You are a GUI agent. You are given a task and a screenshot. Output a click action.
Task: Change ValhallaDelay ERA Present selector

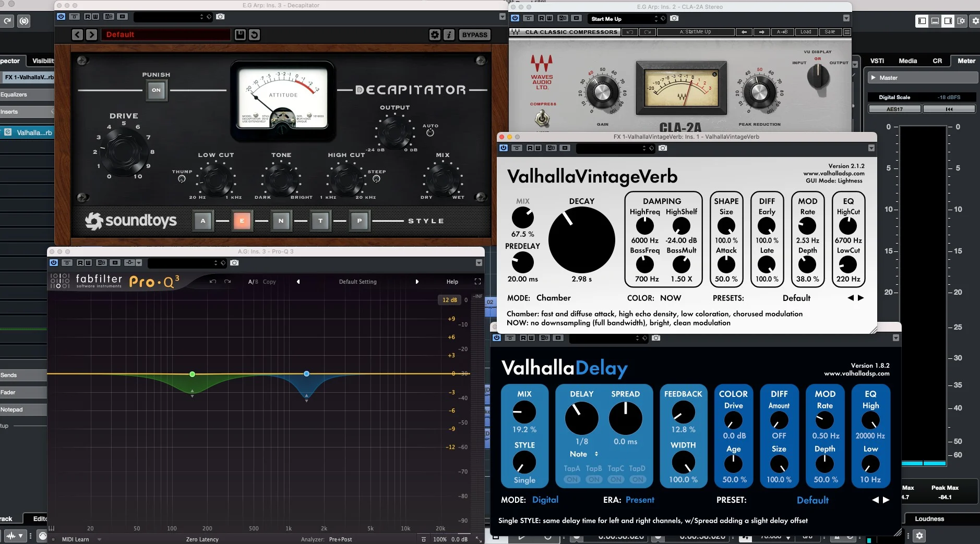(x=640, y=500)
